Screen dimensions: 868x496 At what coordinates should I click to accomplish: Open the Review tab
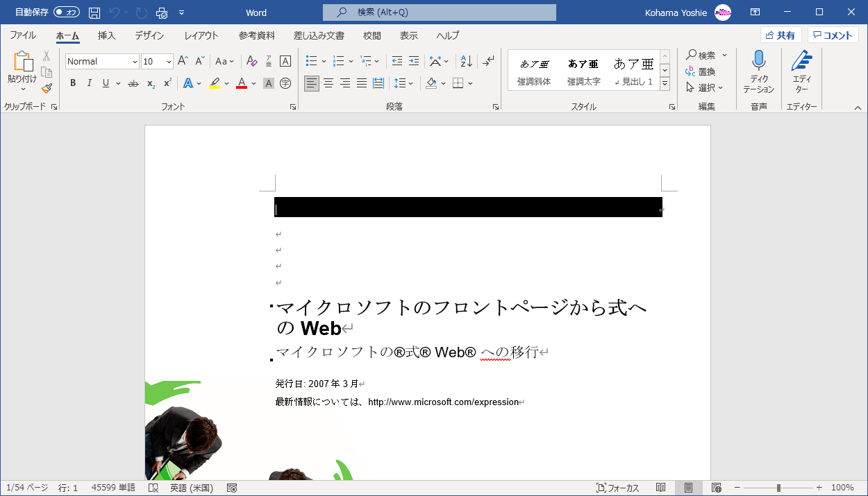click(372, 35)
